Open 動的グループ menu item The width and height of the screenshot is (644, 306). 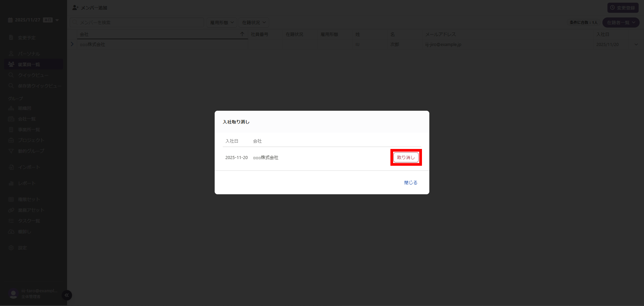tap(31, 151)
